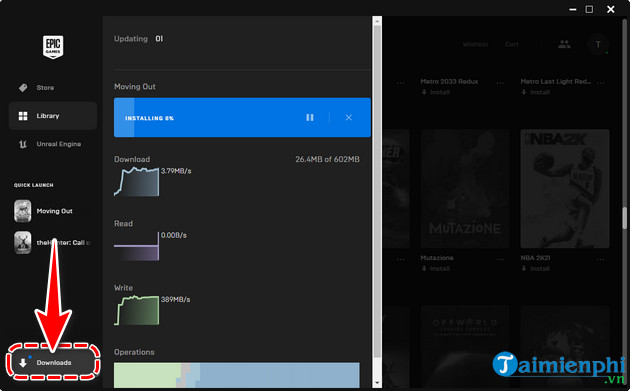The width and height of the screenshot is (630, 391).
Task: Click the Operations progress map
Action: pyautogui.click(x=237, y=375)
